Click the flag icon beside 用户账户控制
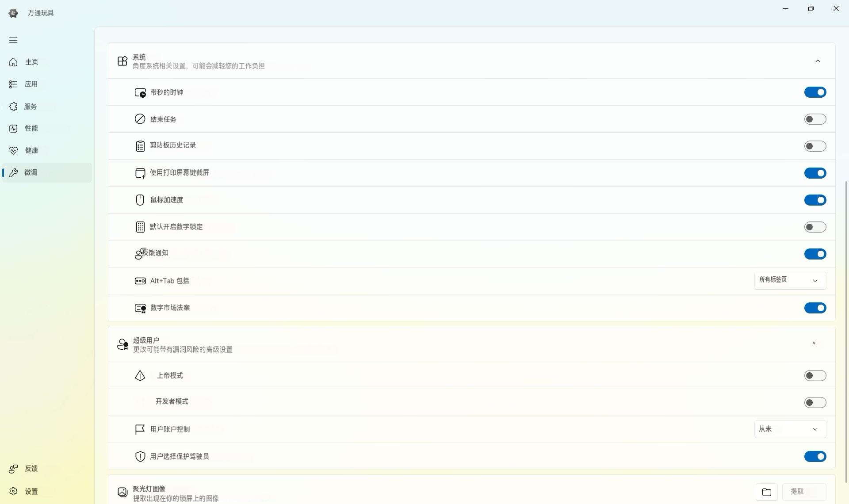Screen dimensions: 849x504 [x=140, y=429]
